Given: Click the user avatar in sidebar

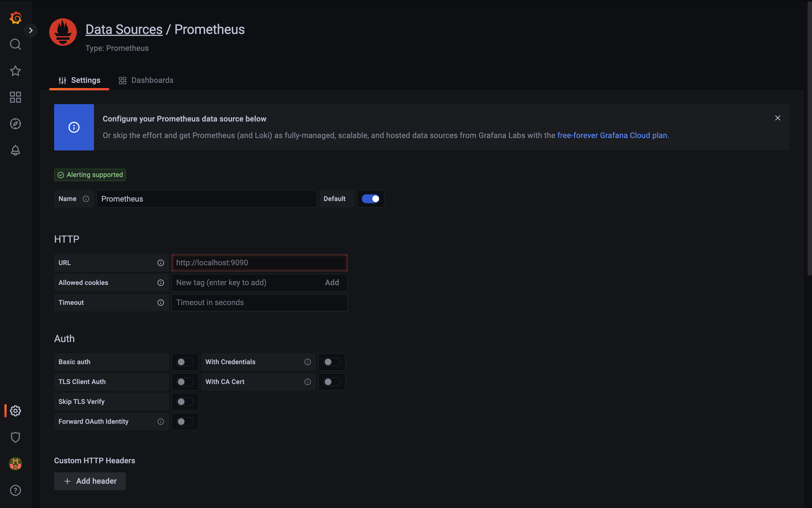Looking at the screenshot, I should point(15,464).
